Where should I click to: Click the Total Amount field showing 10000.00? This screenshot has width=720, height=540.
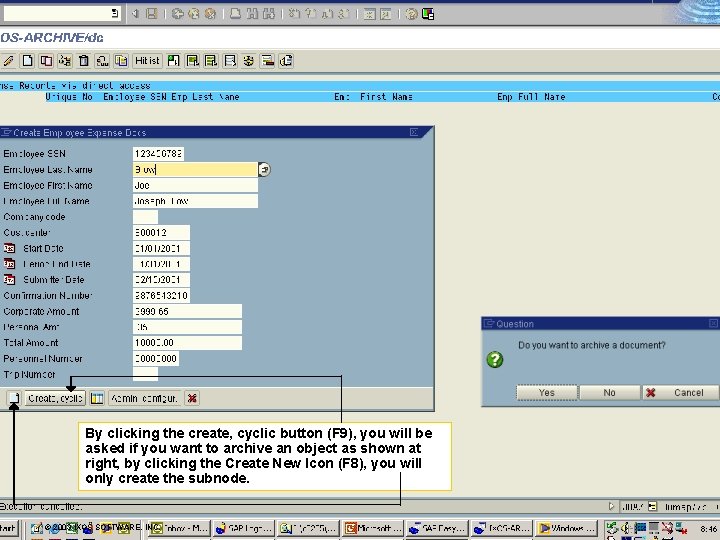(x=187, y=343)
